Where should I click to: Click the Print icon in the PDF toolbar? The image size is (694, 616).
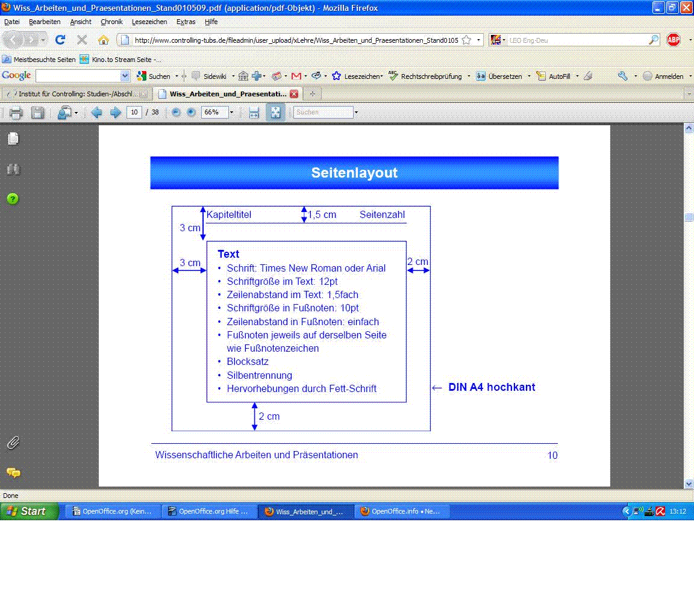click(x=15, y=113)
